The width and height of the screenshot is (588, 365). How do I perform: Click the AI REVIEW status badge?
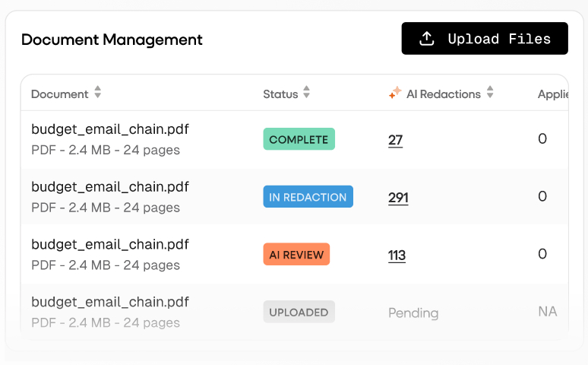(296, 254)
